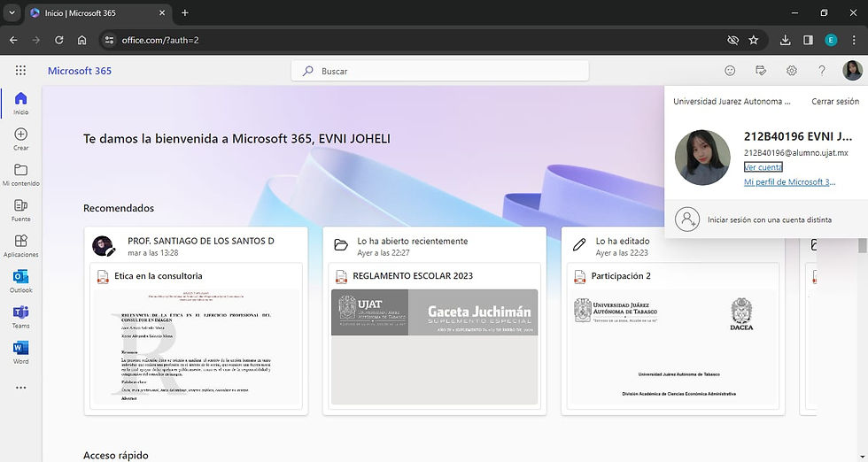The height and width of the screenshot is (462, 868).
Task: Open Participación 2 document card
Action: coord(673,335)
